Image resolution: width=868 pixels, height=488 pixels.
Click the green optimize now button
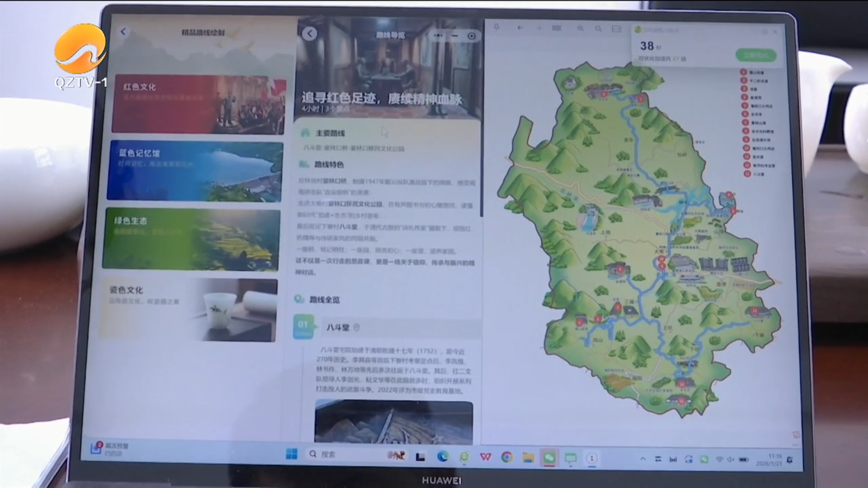coord(756,56)
